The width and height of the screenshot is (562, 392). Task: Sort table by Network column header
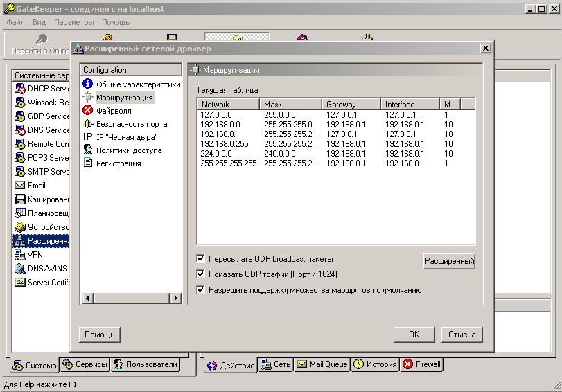click(x=228, y=105)
